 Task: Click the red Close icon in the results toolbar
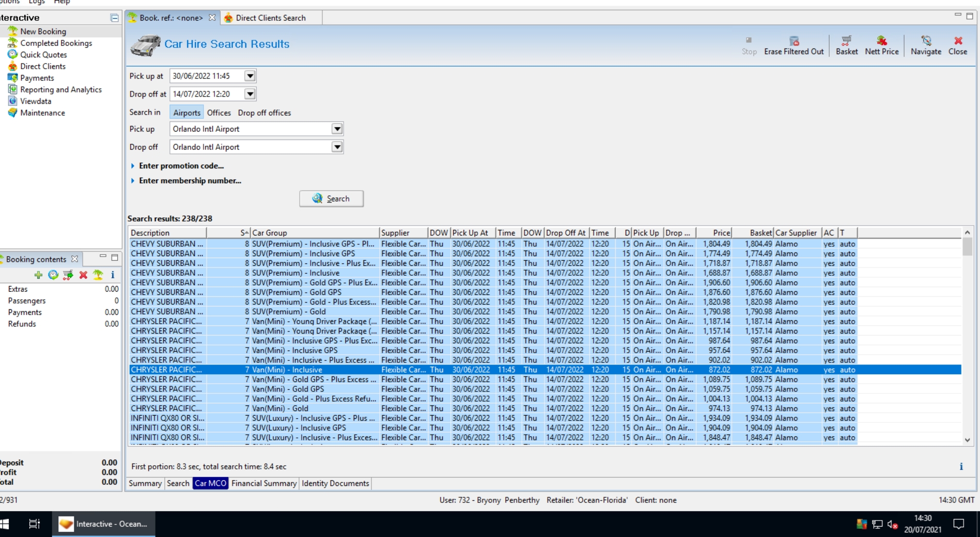tap(958, 45)
